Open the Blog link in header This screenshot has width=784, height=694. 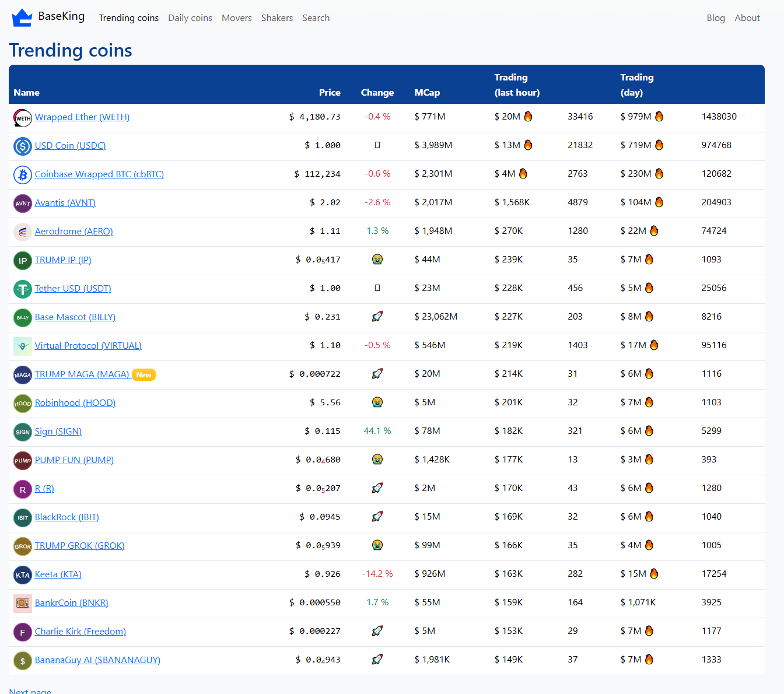tap(716, 18)
